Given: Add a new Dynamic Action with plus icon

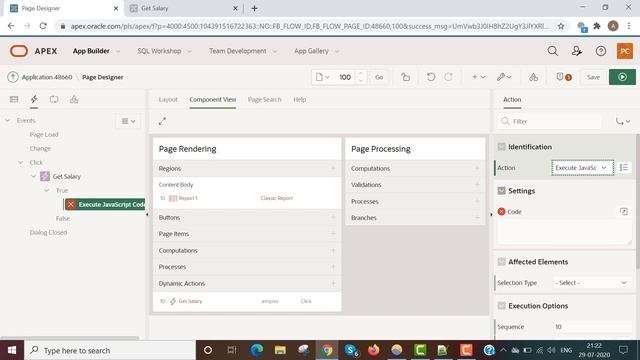Looking at the screenshot, I should point(333,283).
